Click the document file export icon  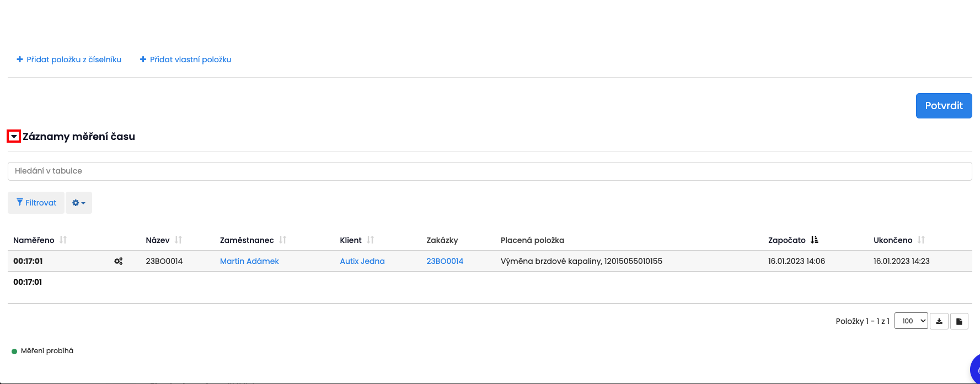(x=959, y=321)
